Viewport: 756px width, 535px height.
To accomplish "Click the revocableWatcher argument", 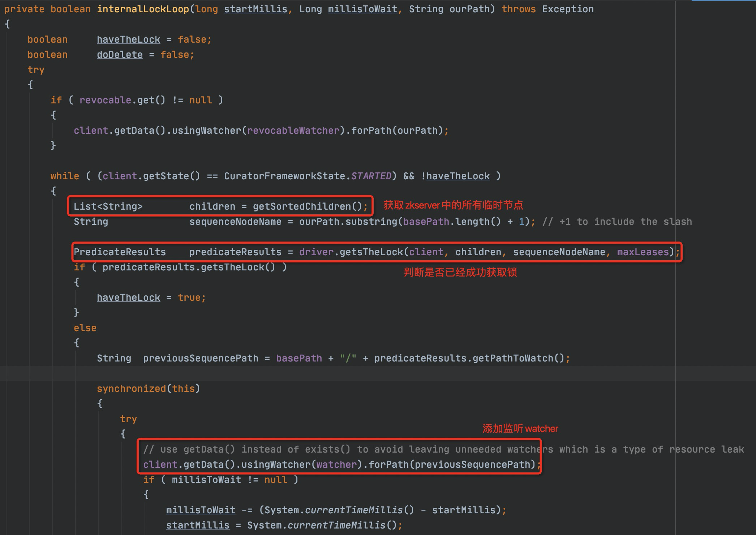I will click(293, 130).
